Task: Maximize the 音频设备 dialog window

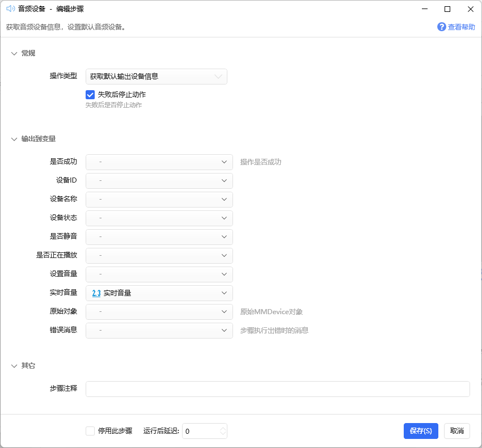Action: [x=447, y=9]
